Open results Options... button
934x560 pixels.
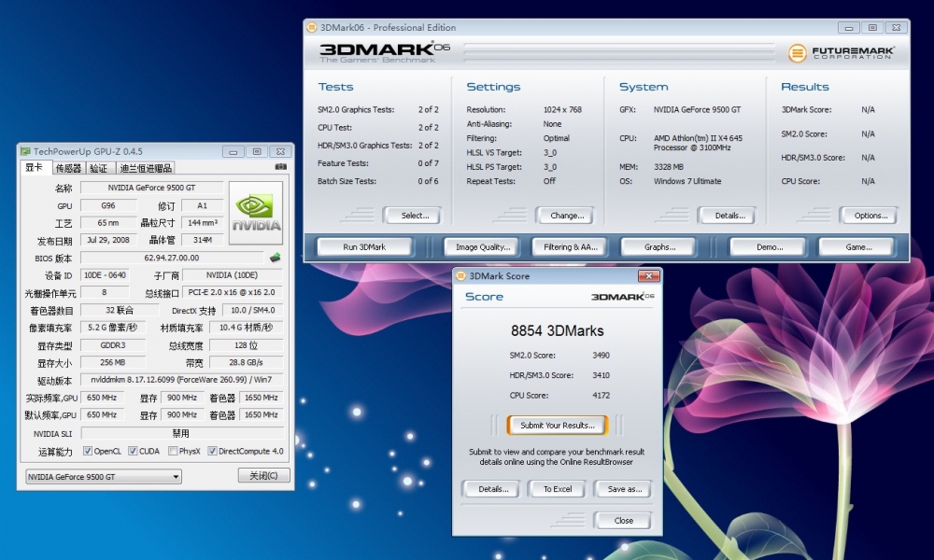pyautogui.click(x=868, y=216)
